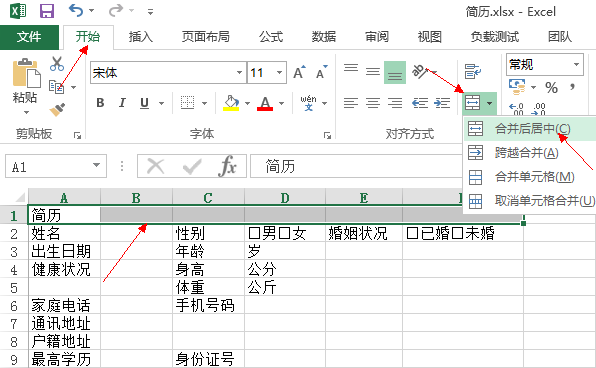Select column header C
596x368 pixels.
point(208,197)
